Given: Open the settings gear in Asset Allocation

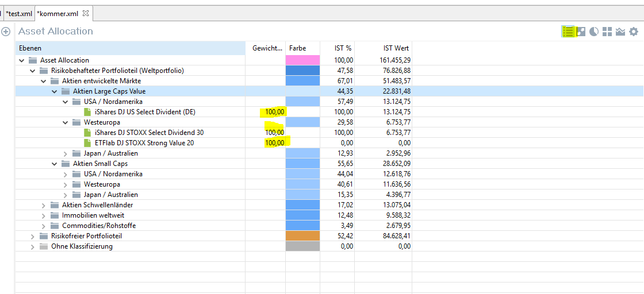Looking at the screenshot, I should [x=634, y=32].
